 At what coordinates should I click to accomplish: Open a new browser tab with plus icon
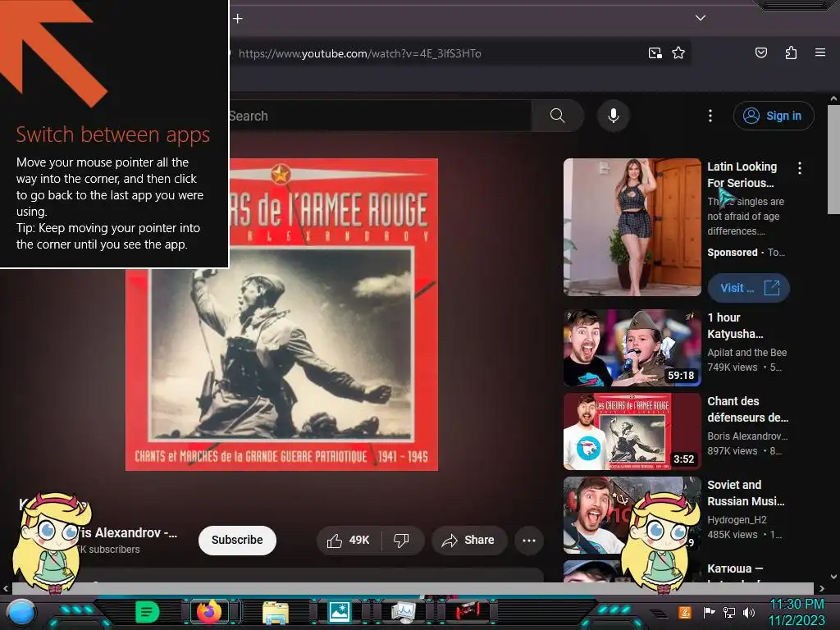click(x=238, y=19)
